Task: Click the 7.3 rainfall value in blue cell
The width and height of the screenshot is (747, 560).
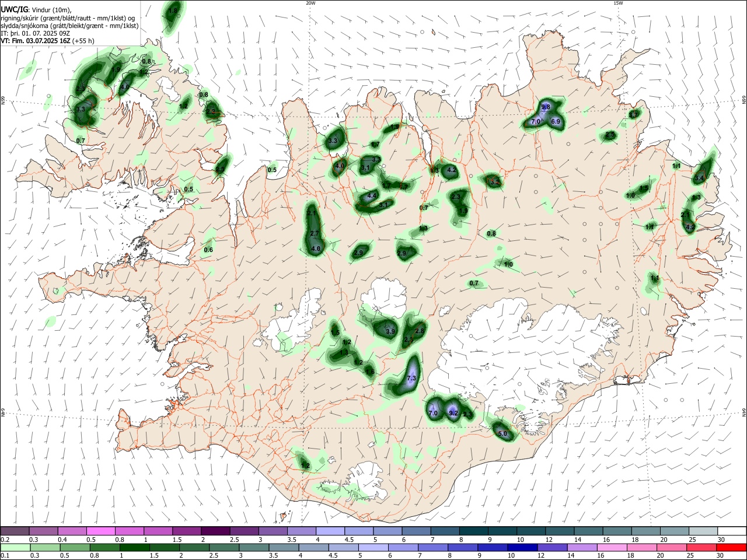Action: tap(411, 379)
